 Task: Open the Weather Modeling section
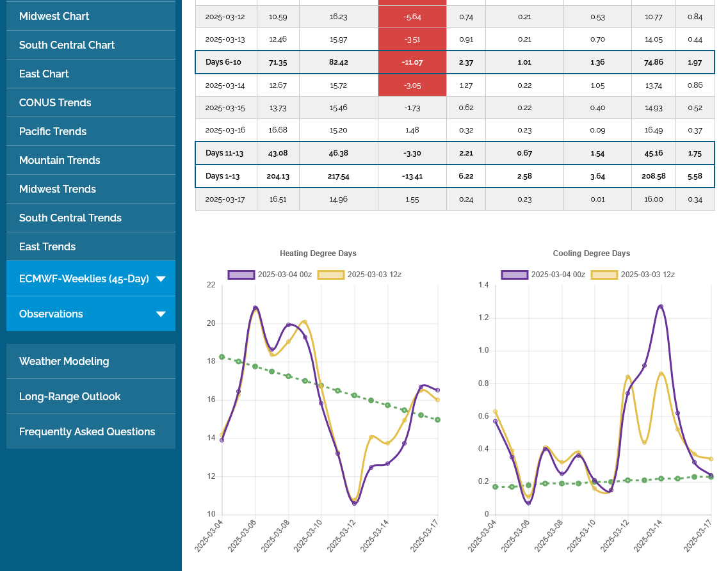pos(64,361)
